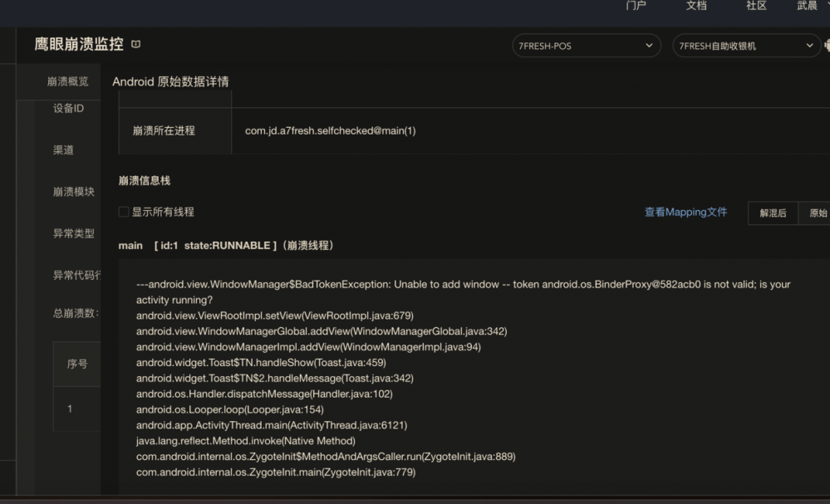Click the icon next to 鹰眼崩溃监控 title

pos(136,44)
